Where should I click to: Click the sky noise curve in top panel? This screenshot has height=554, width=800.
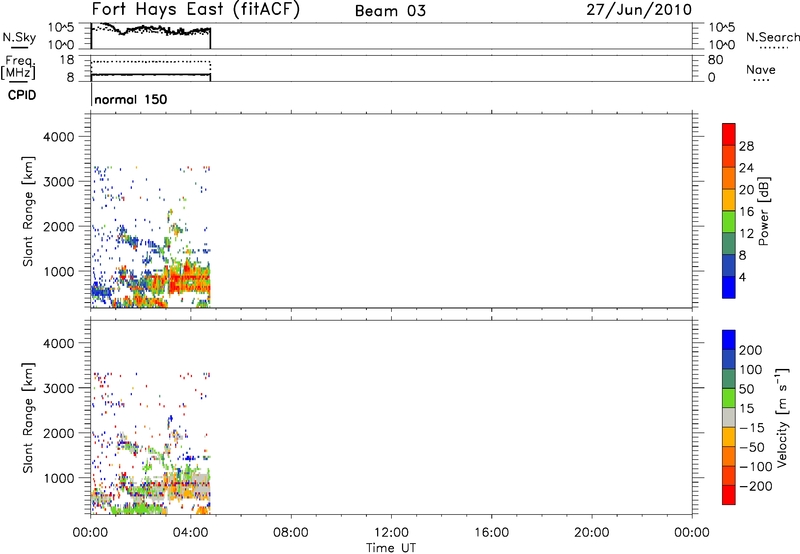click(151, 30)
